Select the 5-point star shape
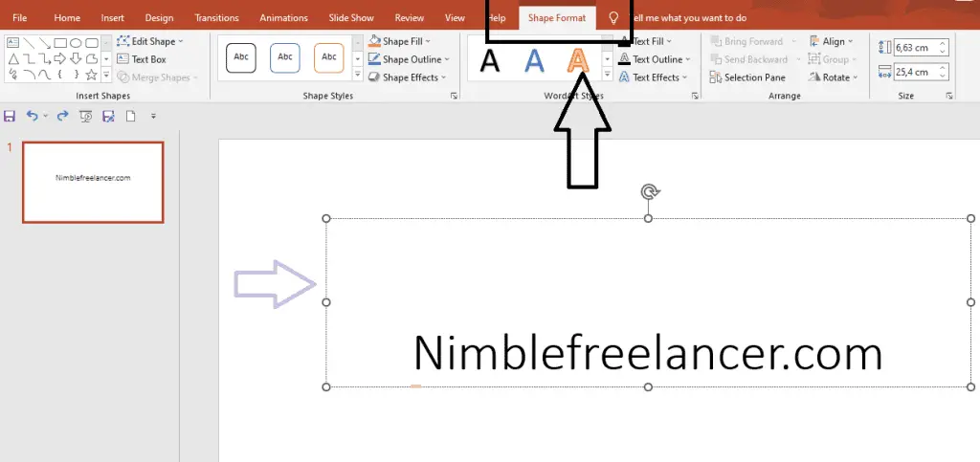This screenshot has width=980, height=462. click(x=92, y=74)
